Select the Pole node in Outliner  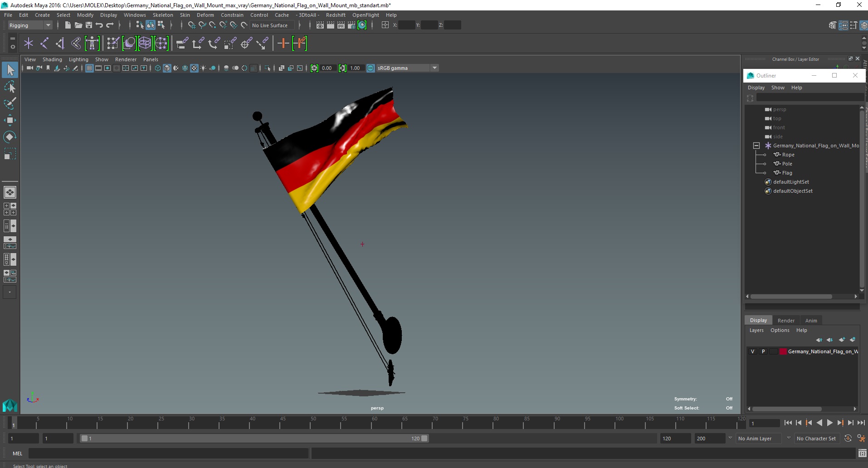787,164
